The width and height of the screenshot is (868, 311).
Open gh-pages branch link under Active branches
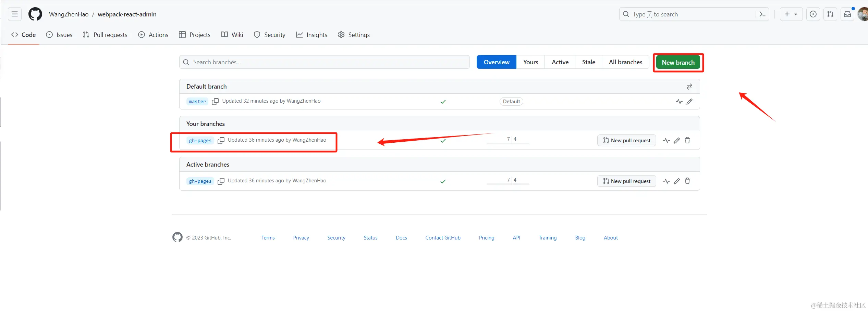[200, 181]
